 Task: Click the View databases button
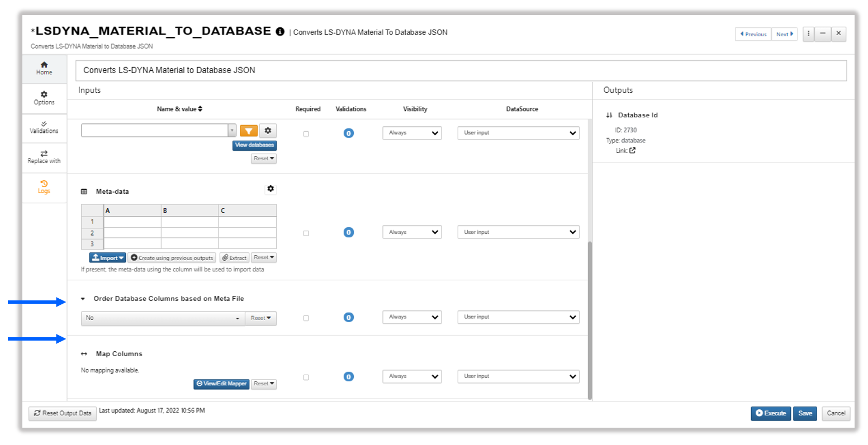point(254,145)
